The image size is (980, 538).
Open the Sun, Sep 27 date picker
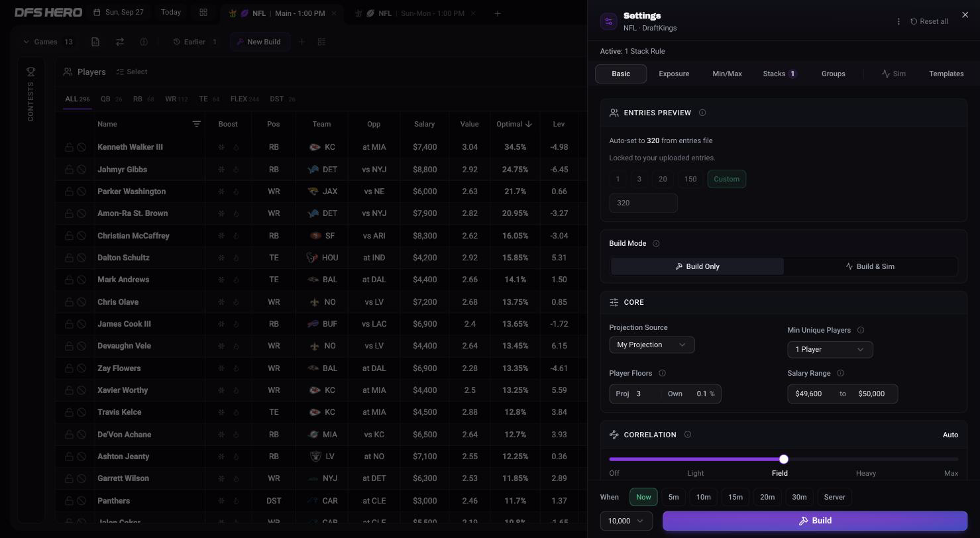(x=119, y=13)
